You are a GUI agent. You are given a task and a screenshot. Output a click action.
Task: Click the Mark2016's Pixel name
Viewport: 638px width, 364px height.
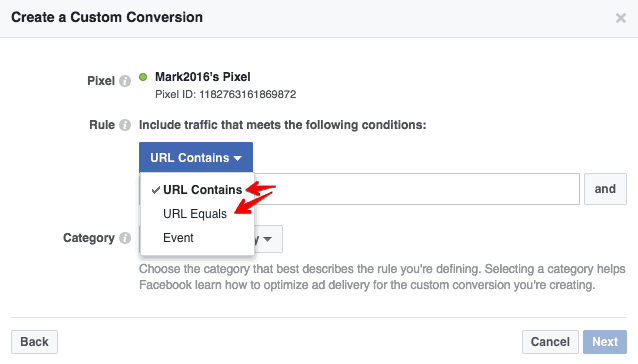coord(203,77)
